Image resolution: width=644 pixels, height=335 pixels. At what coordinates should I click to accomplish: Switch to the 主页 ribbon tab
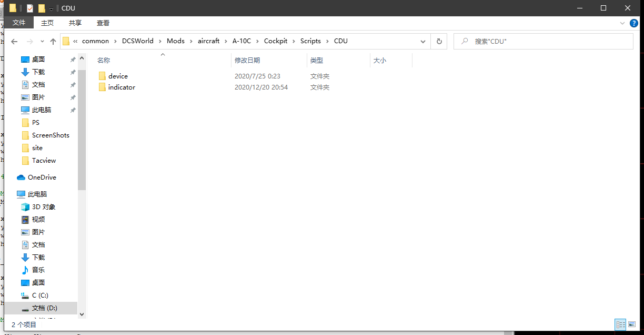47,23
